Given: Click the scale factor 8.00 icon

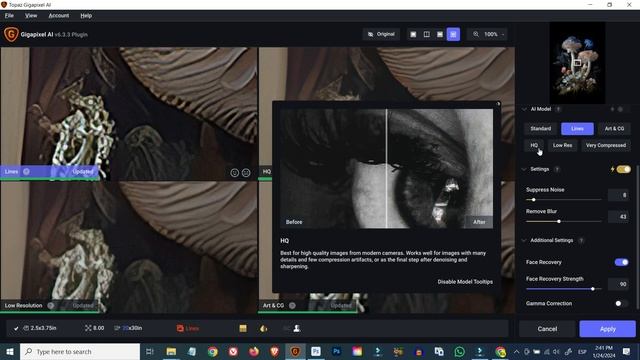Looking at the screenshot, I should [x=88, y=328].
